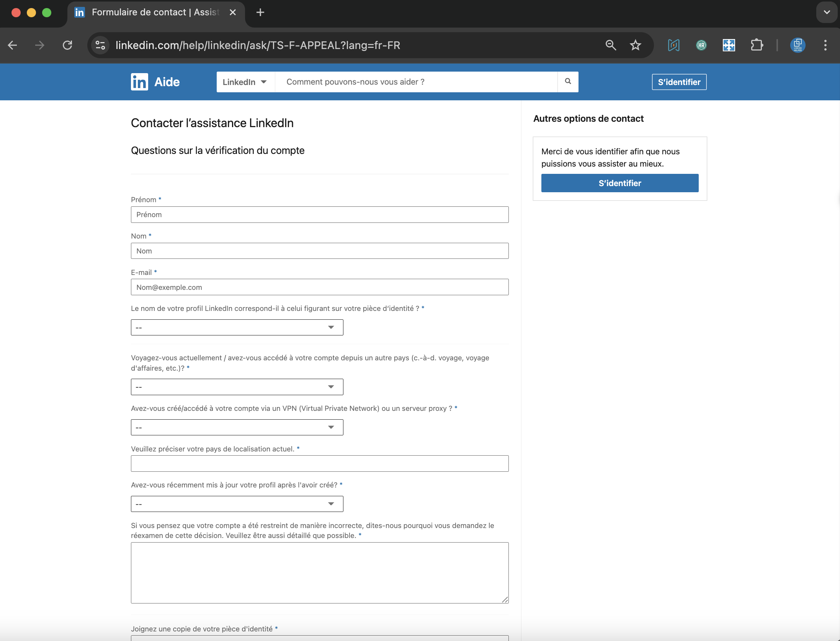
Task: Open the LinkedIn product selector dropdown
Action: pos(245,82)
